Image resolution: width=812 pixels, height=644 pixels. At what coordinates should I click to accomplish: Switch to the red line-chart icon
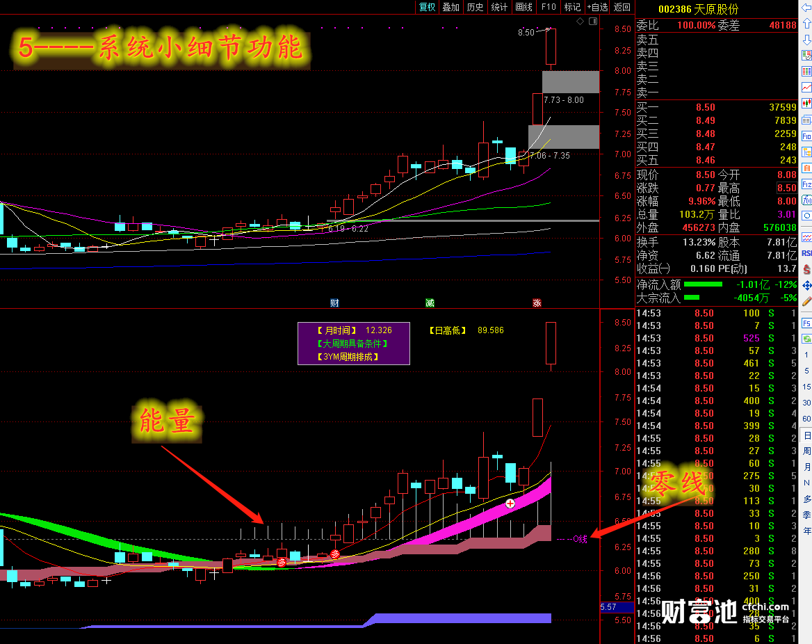pos(806,87)
